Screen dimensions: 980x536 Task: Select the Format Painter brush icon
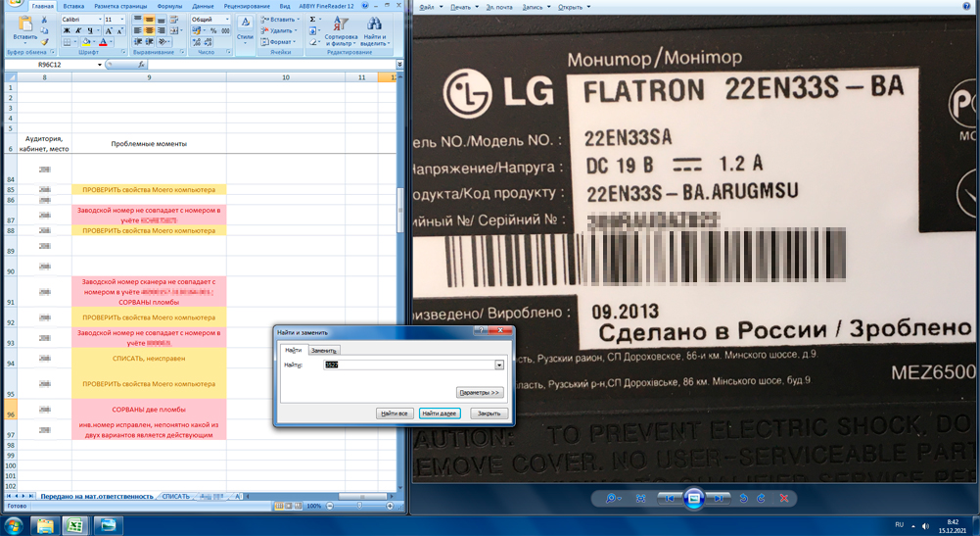click(44, 41)
